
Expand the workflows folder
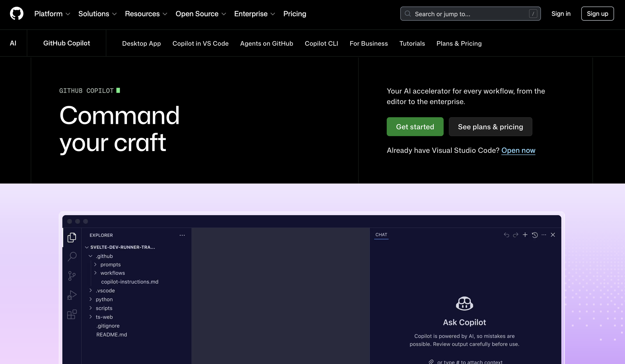point(110,273)
